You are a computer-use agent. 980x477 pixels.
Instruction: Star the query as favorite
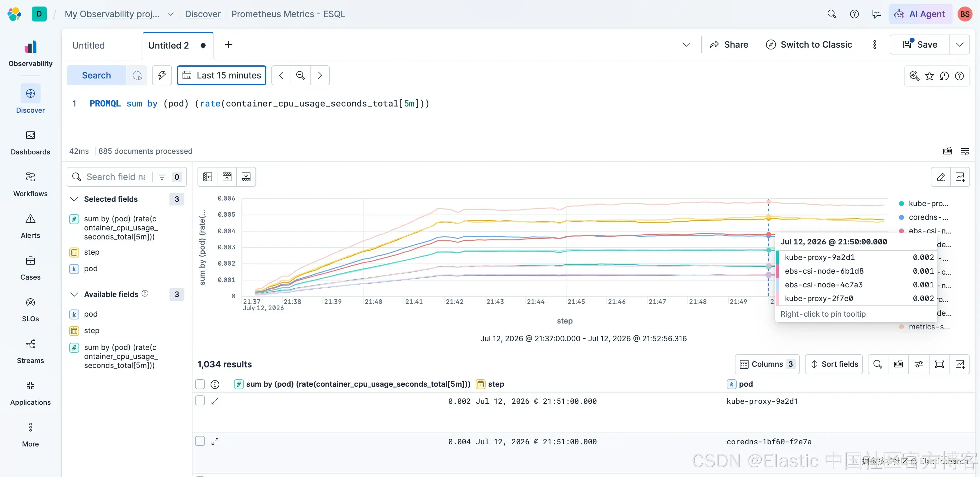coord(930,76)
